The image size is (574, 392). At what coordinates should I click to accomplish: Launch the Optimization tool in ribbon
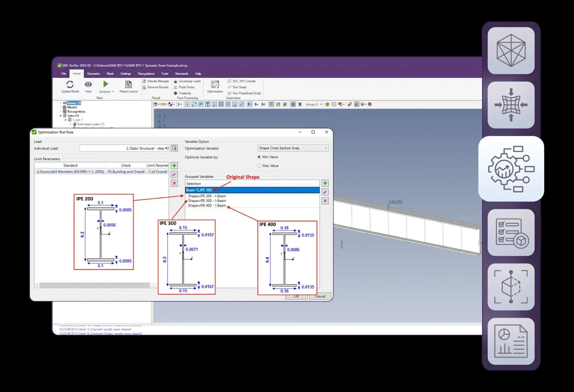click(x=215, y=85)
